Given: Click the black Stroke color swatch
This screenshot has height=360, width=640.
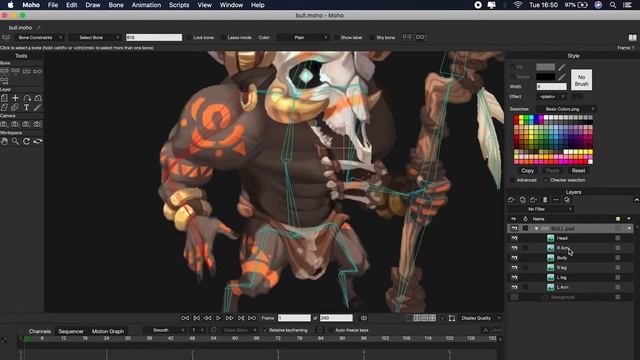Looking at the screenshot, I should [546, 77].
